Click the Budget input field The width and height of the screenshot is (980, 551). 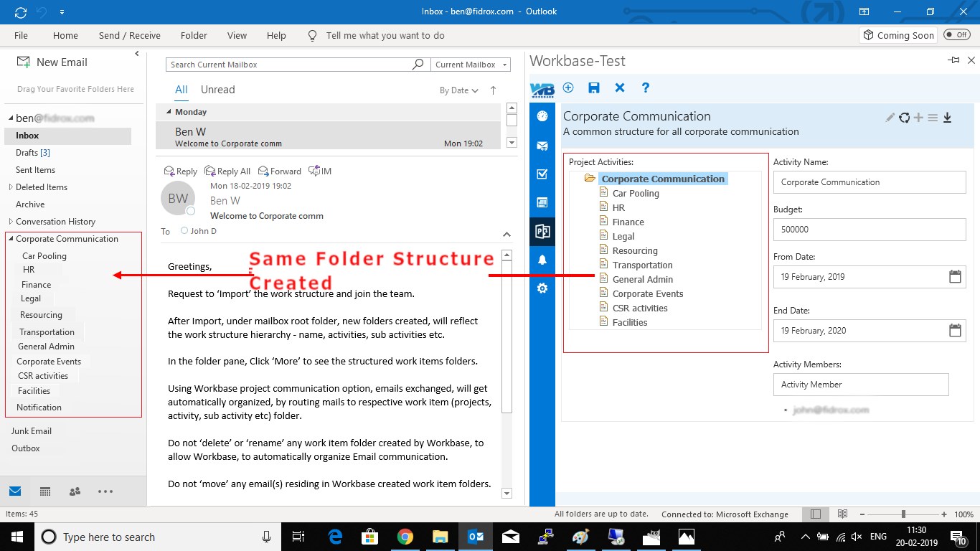tap(870, 230)
